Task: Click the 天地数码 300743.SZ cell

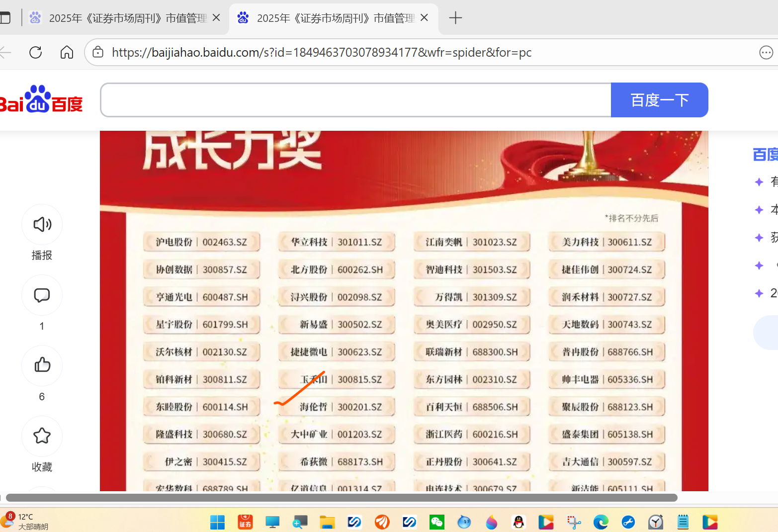Action: click(x=607, y=324)
